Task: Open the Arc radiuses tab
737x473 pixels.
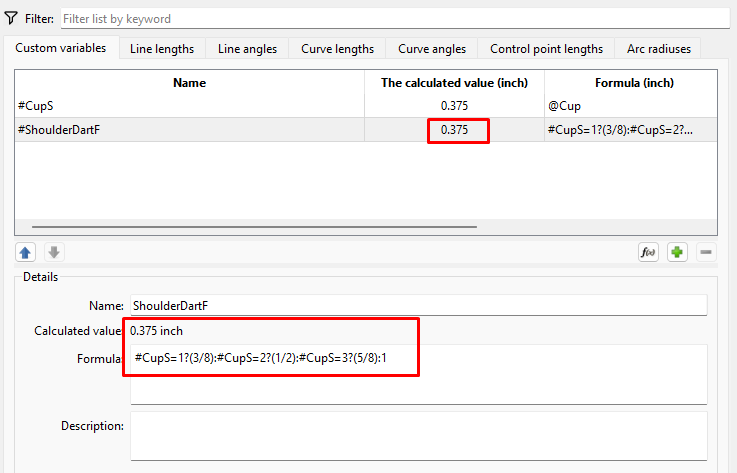Action: (658, 49)
